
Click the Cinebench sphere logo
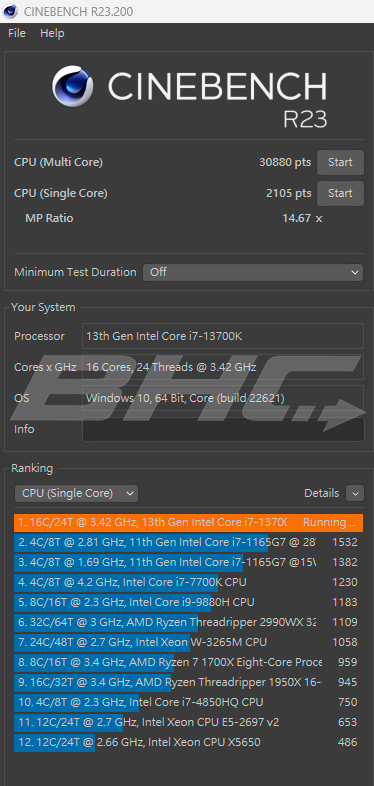[x=73, y=86]
